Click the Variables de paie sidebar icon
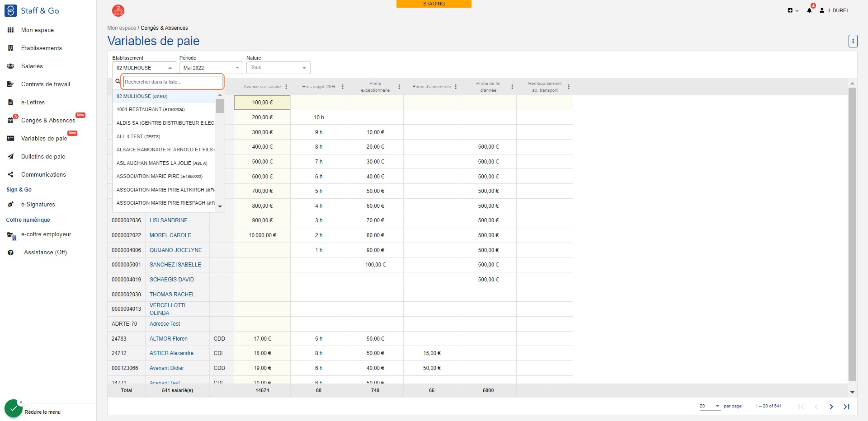 coord(10,139)
